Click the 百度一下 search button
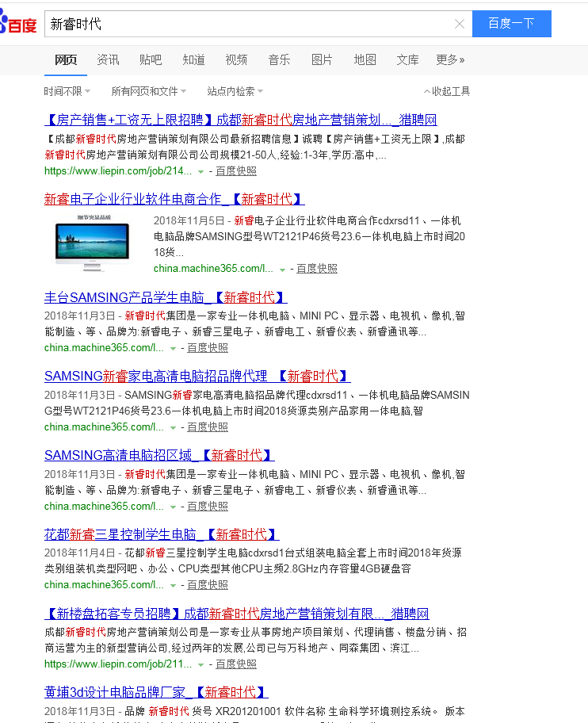588x723 pixels. 511,24
